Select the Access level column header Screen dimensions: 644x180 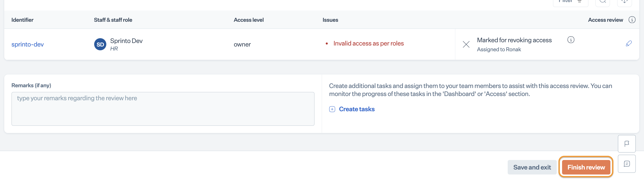(x=249, y=20)
